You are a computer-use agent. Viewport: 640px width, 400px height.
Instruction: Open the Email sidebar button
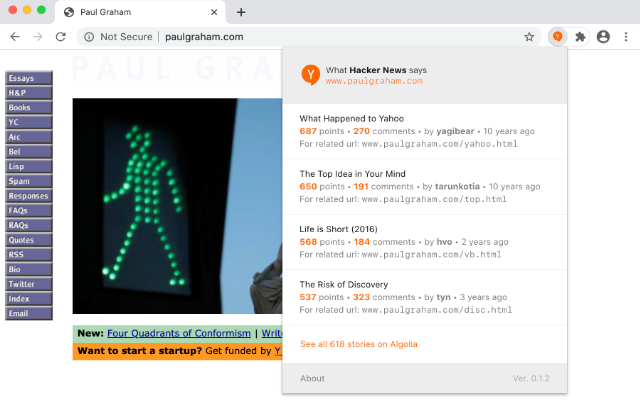point(29,313)
